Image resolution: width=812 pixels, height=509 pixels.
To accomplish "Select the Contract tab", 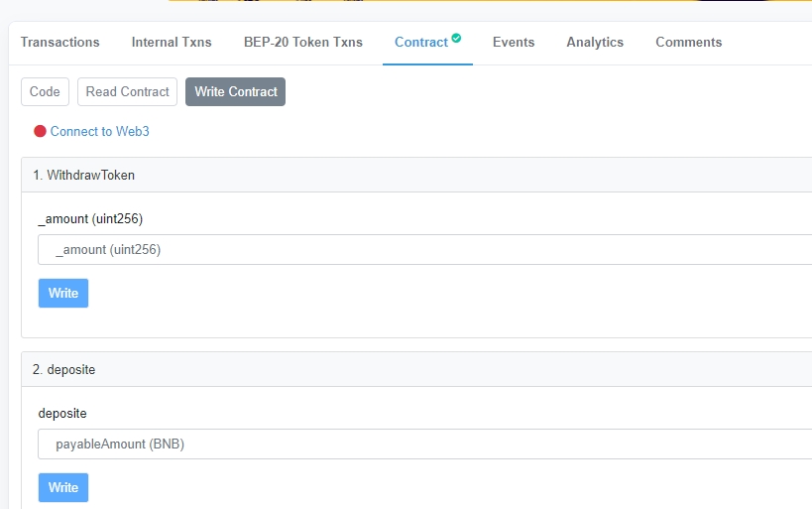I will coord(420,43).
